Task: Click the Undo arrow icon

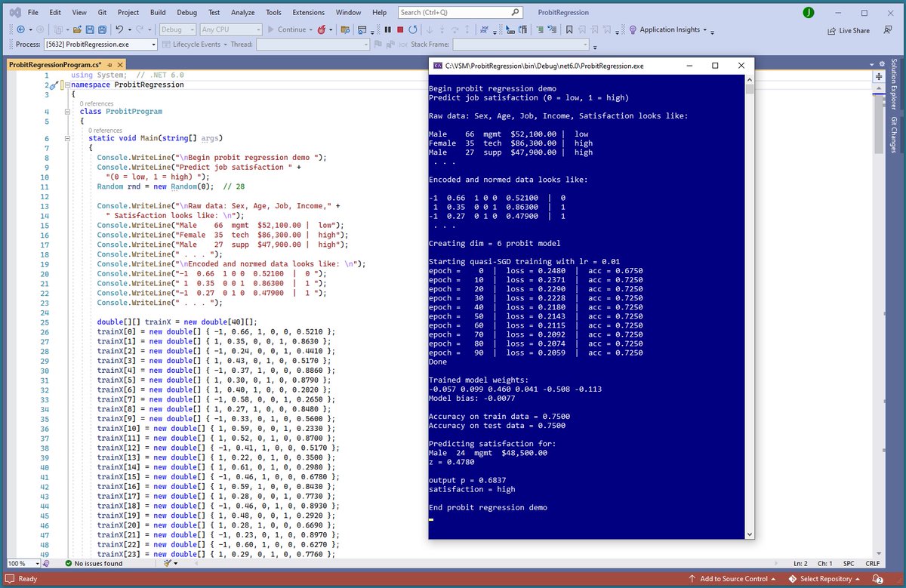Action: click(x=119, y=29)
